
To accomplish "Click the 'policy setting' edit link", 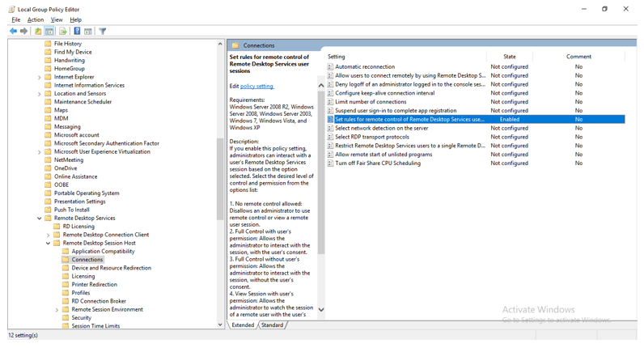I will tap(256, 86).
